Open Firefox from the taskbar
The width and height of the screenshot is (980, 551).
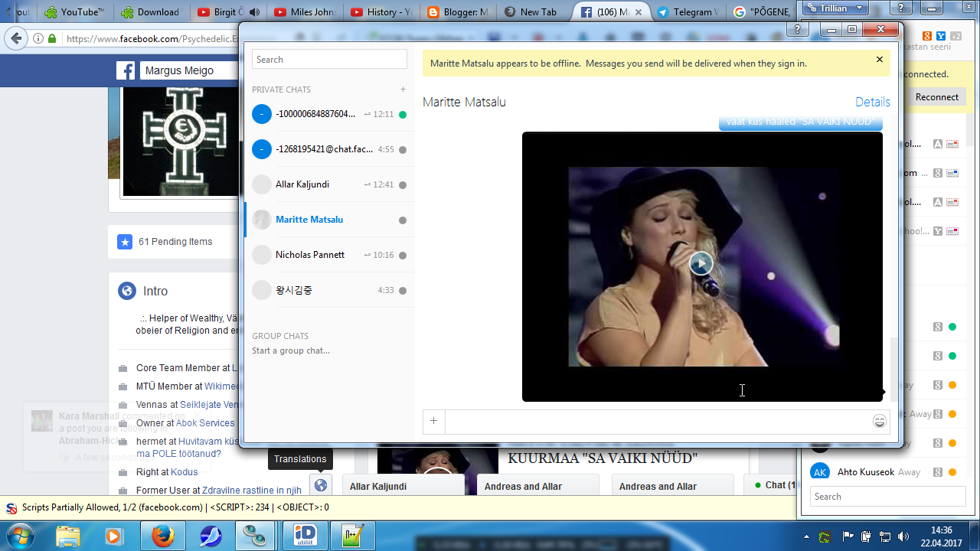point(162,536)
